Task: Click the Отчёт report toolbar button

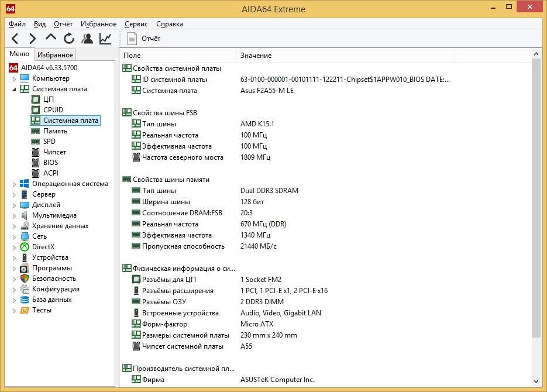Action: pyautogui.click(x=143, y=39)
